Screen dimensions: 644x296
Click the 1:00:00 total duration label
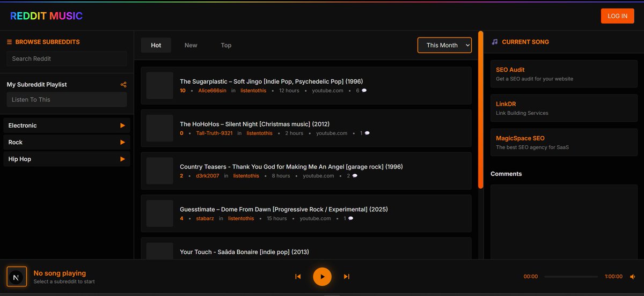coord(613,277)
